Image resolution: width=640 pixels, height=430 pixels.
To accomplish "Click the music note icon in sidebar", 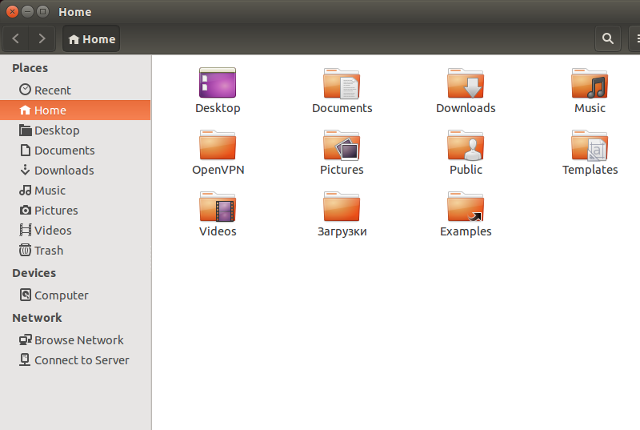I will 25,190.
